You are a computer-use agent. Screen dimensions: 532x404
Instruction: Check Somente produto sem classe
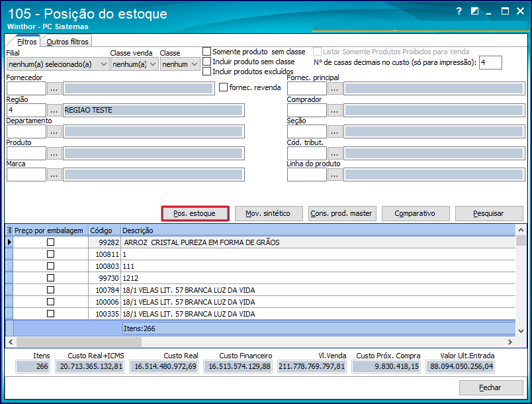[206, 52]
